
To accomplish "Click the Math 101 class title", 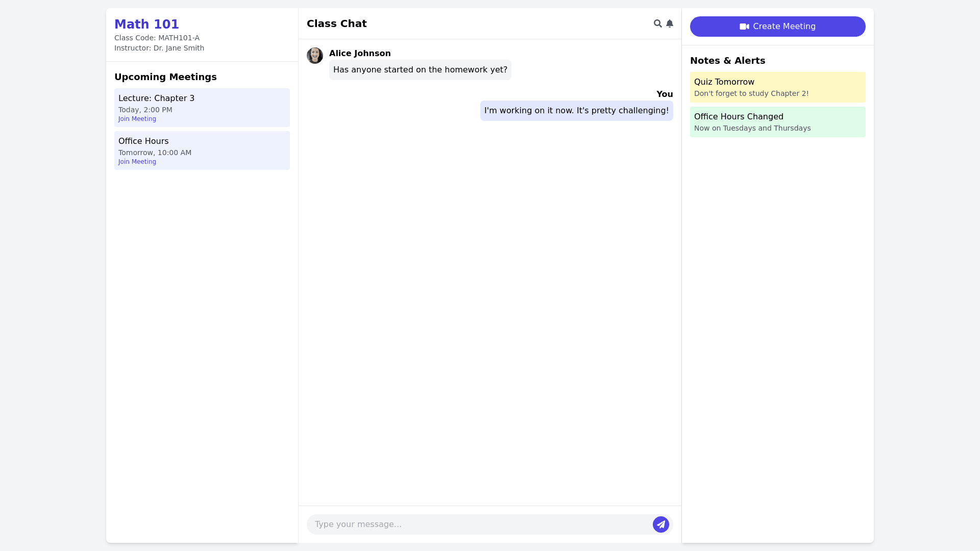I will click(x=146, y=24).
